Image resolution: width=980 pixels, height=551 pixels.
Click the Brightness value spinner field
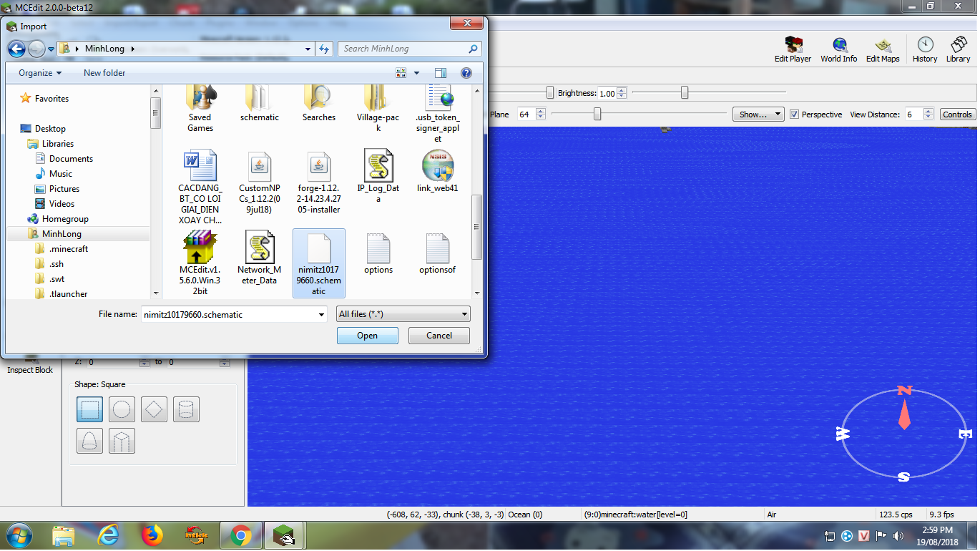[607, 93]
